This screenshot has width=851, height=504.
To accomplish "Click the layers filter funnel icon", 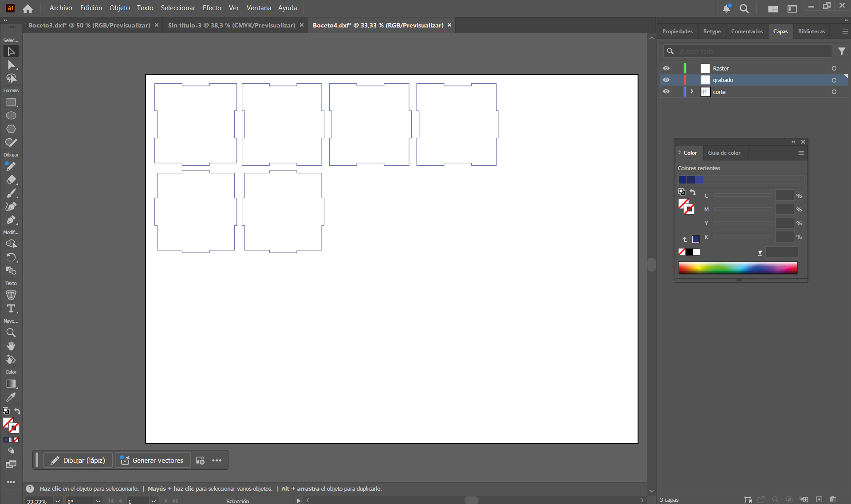I will pos(841,51).
